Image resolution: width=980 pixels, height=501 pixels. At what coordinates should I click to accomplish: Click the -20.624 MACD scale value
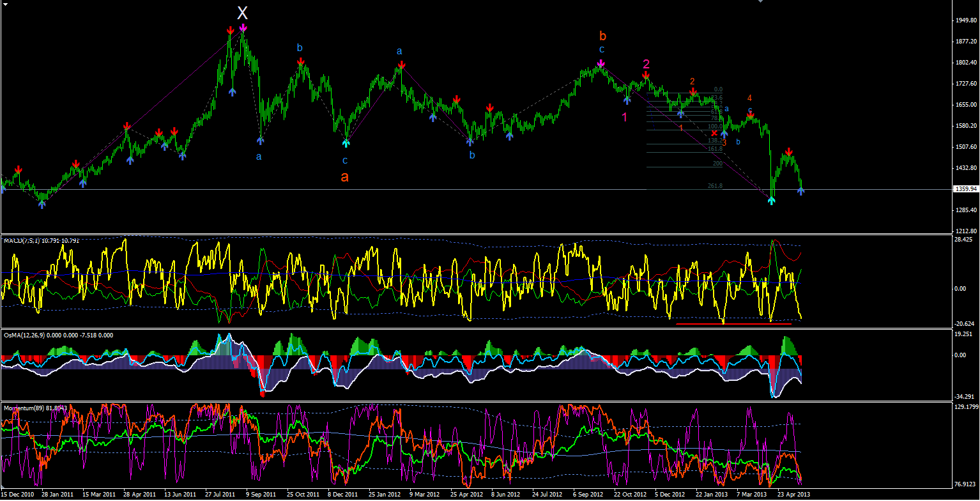coord(965,324)
